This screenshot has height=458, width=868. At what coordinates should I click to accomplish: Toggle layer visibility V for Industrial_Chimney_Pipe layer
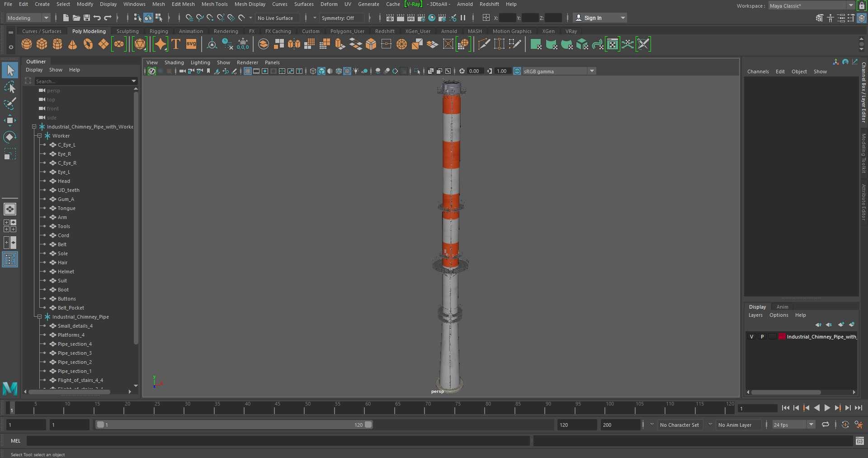pos(751,337)
